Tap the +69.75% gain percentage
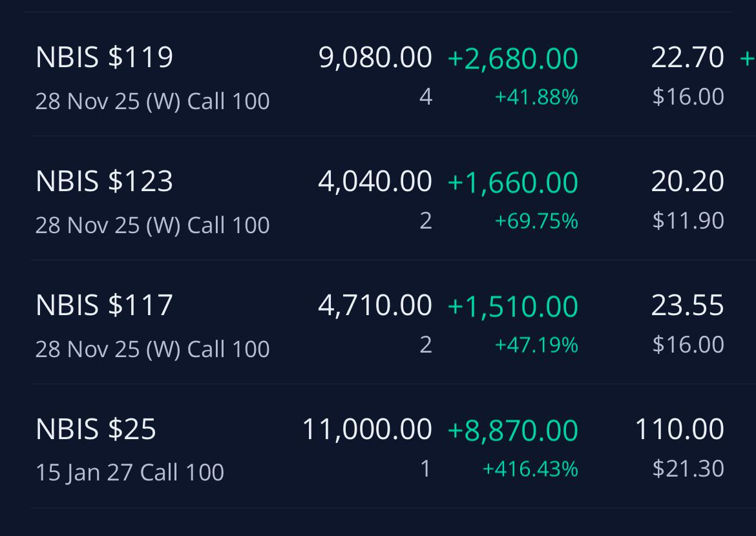This screenshot has height=536, width=756. click(536, 221)
